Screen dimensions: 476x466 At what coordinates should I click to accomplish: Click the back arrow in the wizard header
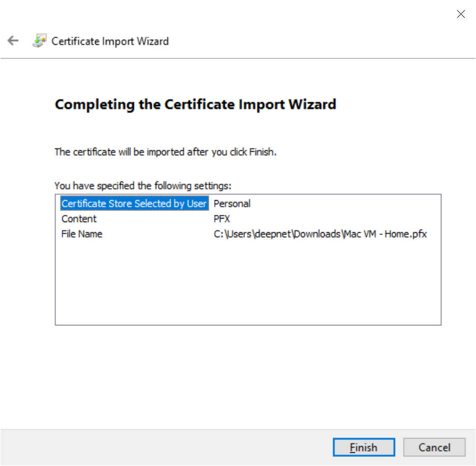[13, 41]
